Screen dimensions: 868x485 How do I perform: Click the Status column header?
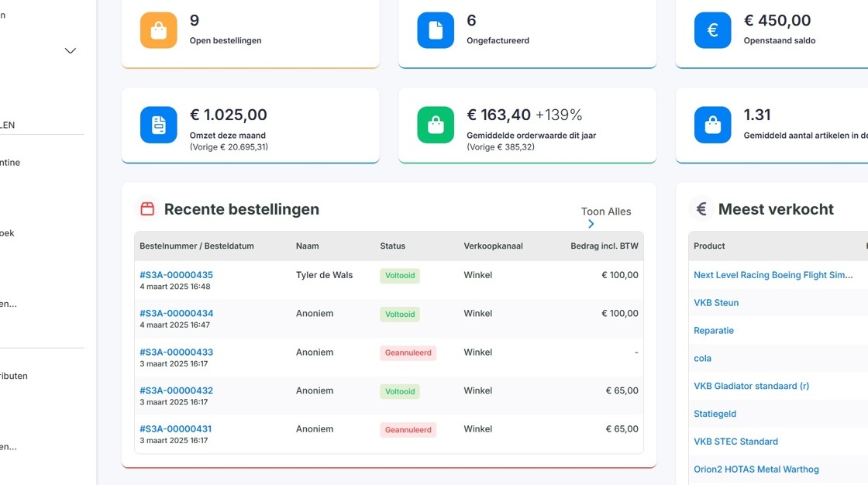tap(392, 246)
